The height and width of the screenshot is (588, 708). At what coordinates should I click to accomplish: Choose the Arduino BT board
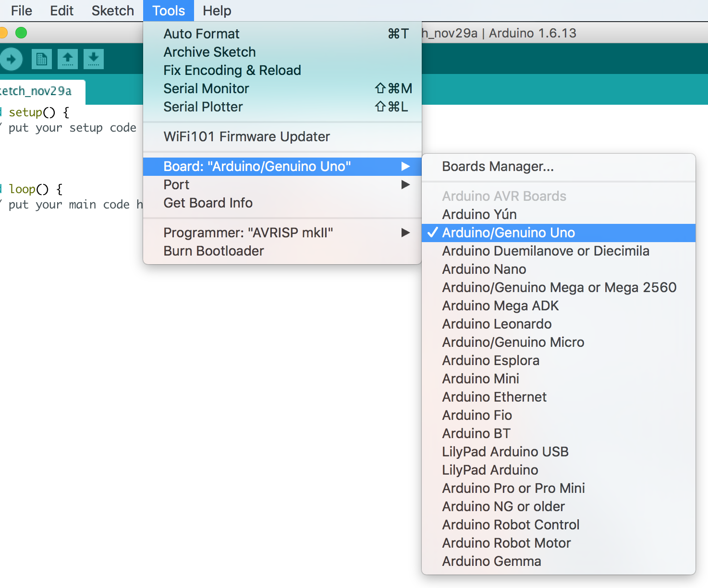[x=559, y=433]
